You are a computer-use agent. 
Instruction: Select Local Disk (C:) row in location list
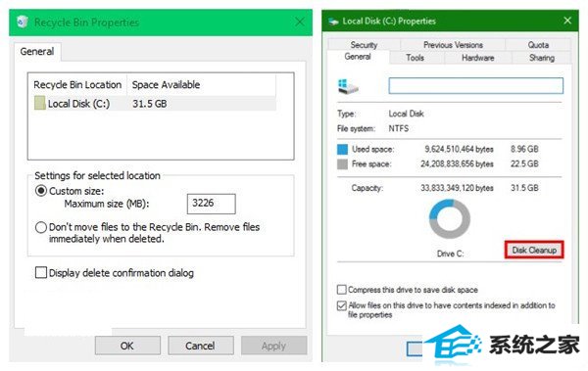tap(155, 104)
